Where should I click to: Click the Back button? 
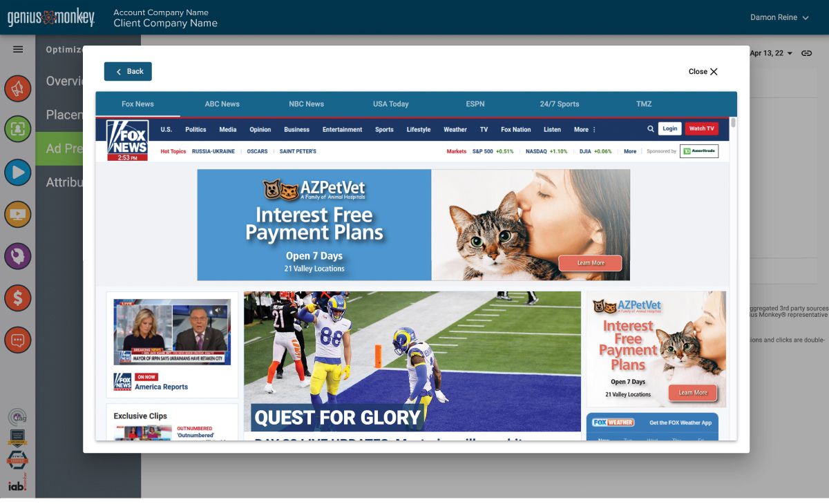[x=128, y=71]
